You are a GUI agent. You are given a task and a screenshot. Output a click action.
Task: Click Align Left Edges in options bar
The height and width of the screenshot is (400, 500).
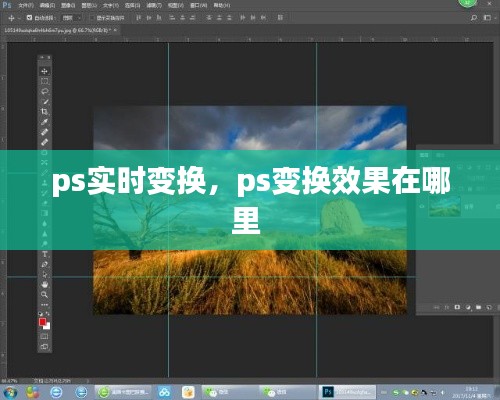[x=172, y=18]
